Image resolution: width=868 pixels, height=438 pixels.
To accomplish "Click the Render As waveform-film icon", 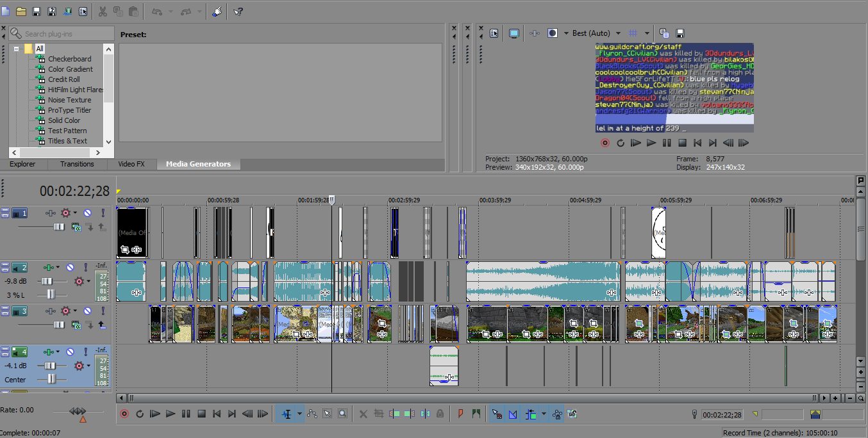I will click(x=67, y=12).
